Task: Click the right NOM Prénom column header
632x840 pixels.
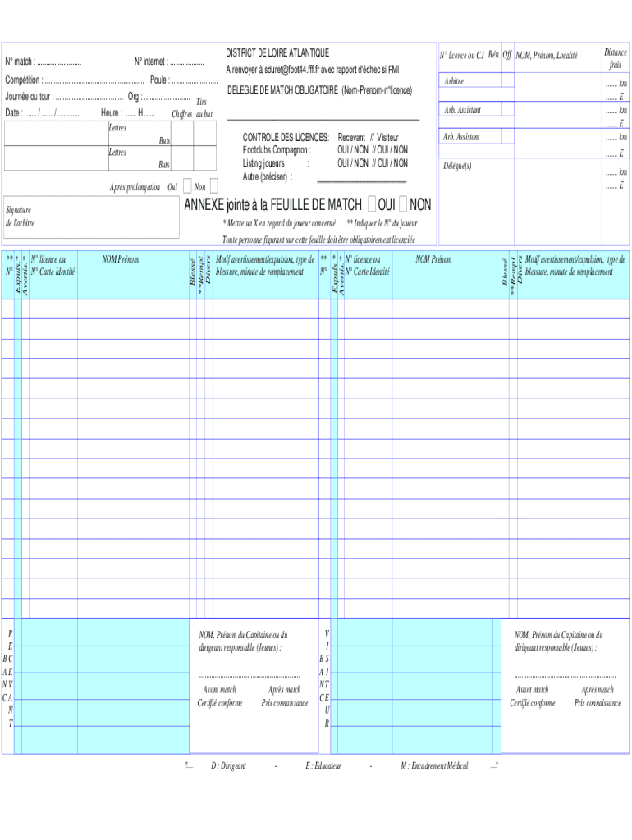Action: [434, 260]
